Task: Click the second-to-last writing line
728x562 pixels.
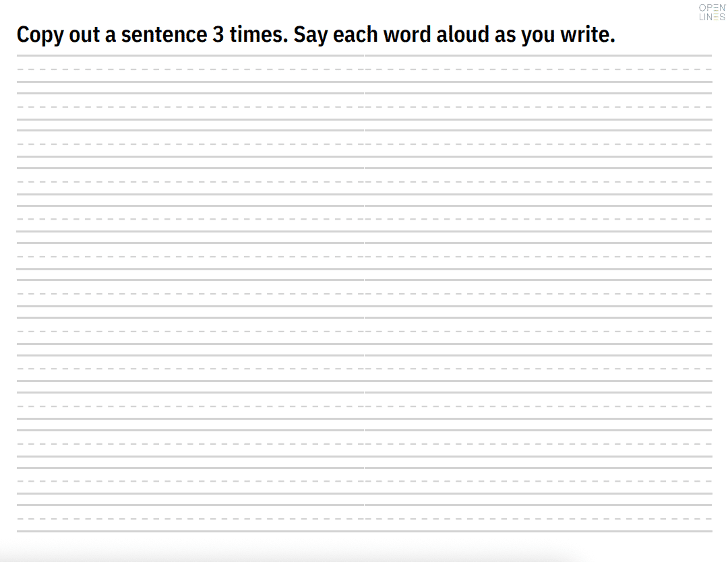Action: (364, 481)
